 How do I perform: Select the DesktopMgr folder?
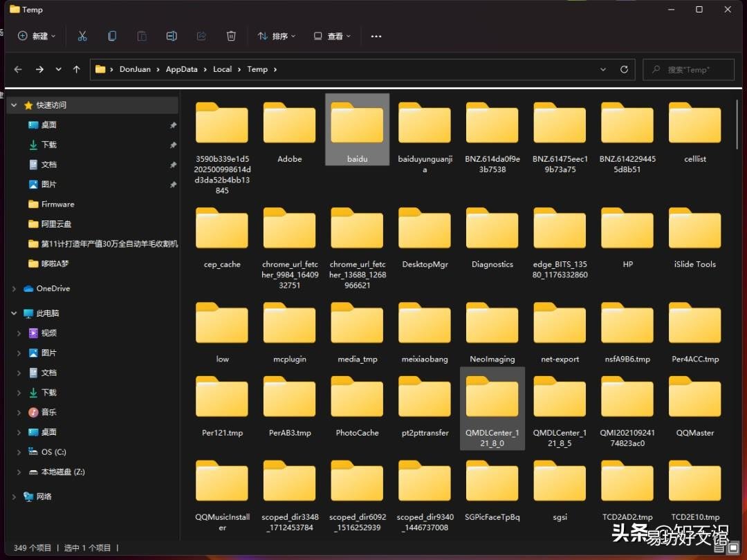tap(425, 237)
